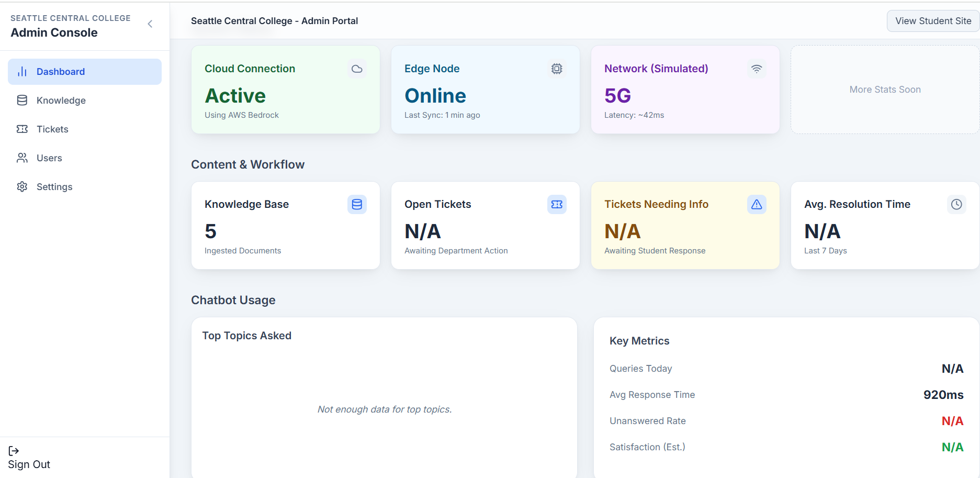Click the clock icon on Avg. Resolution Time
980x478 pixels.
click(956, 205)
